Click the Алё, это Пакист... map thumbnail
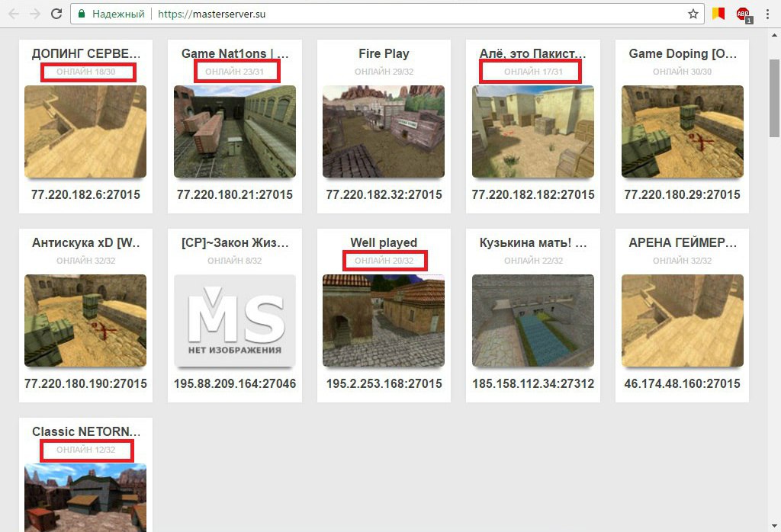Image resolution: width=781 pixels, height=532 pixels. [533, 131]
